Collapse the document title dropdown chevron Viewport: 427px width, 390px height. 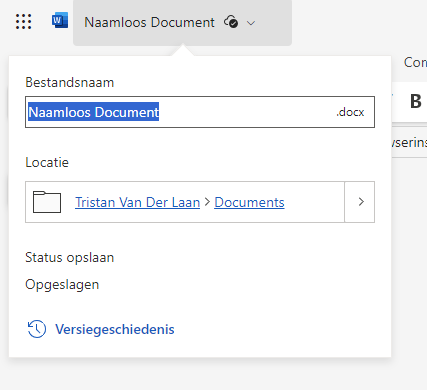[x=251, y=23]
